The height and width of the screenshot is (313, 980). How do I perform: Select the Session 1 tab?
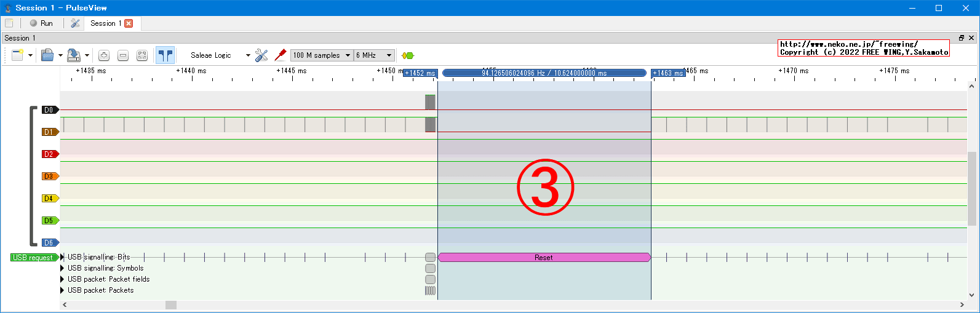105,23
